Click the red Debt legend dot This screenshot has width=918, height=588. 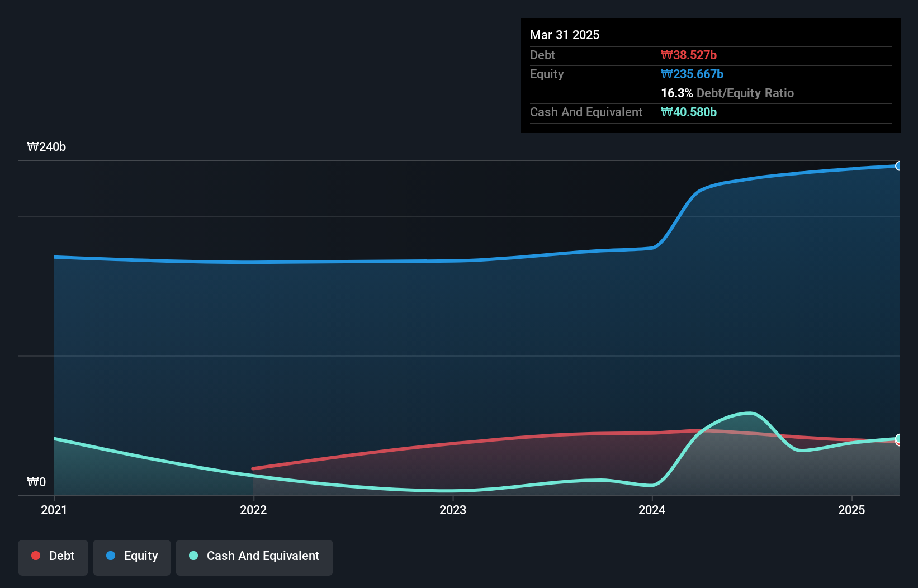36,556
